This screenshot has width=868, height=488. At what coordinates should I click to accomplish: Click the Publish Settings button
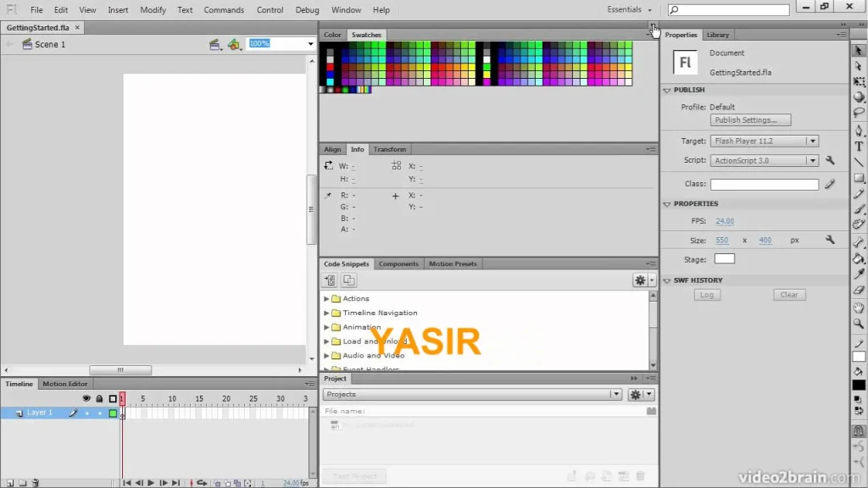(x=750, y=120)
